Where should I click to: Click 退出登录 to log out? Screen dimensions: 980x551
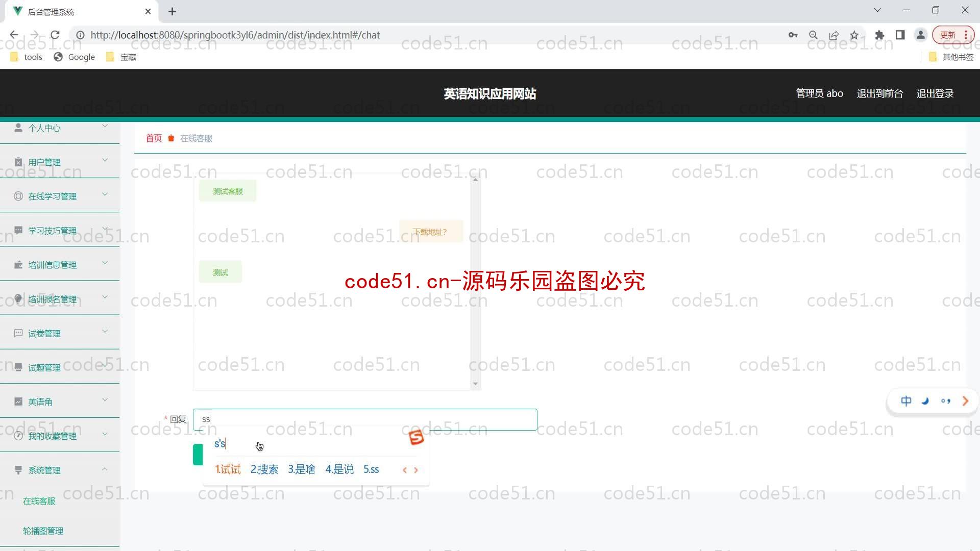935,93
